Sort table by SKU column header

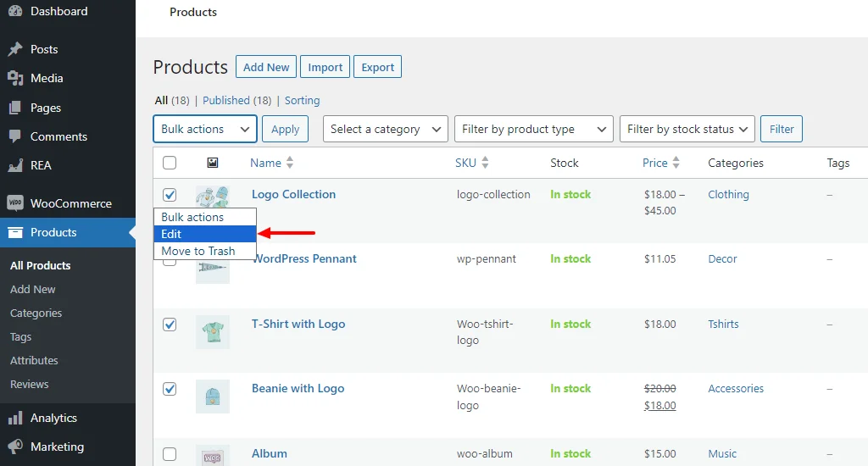[465, 163]
